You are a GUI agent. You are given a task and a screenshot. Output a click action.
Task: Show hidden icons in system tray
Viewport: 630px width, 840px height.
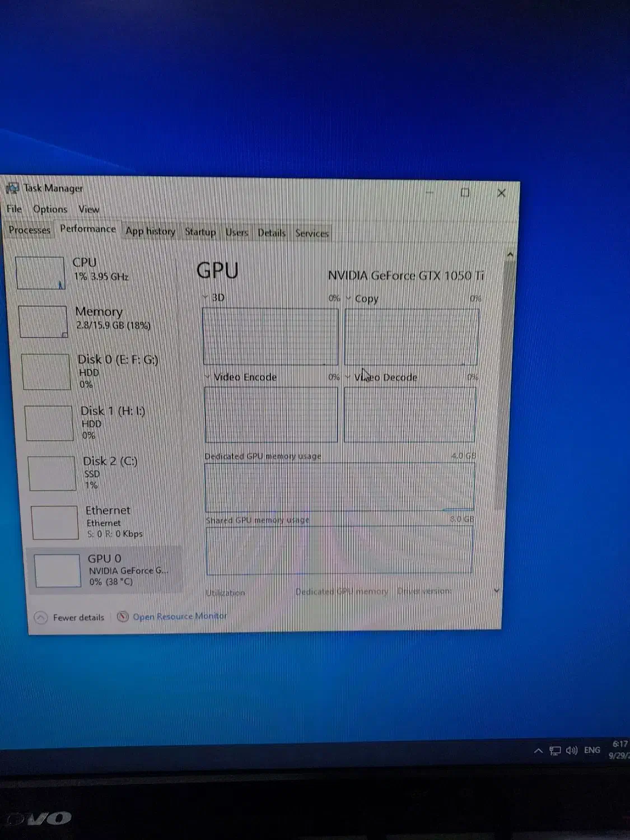pyautogui.click(x=538, y=750)
